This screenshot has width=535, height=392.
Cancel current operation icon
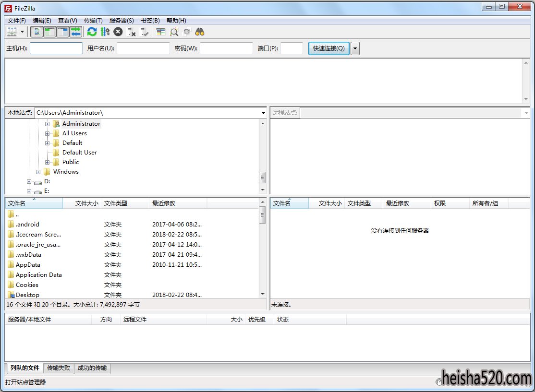[x=118, y=32]
